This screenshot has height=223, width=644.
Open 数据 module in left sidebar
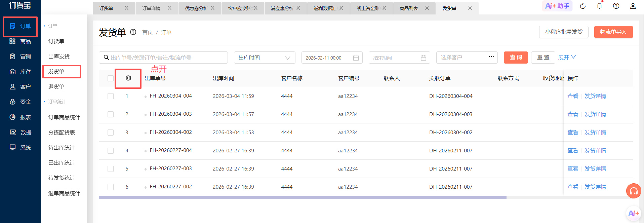click(x=21, y=133)
